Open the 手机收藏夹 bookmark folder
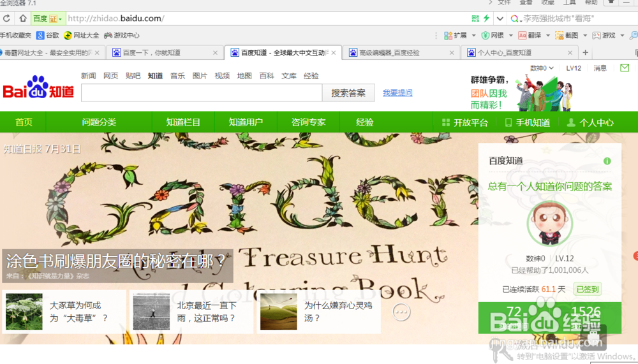The height and width of the screenshot is (364, 638). 15,36
